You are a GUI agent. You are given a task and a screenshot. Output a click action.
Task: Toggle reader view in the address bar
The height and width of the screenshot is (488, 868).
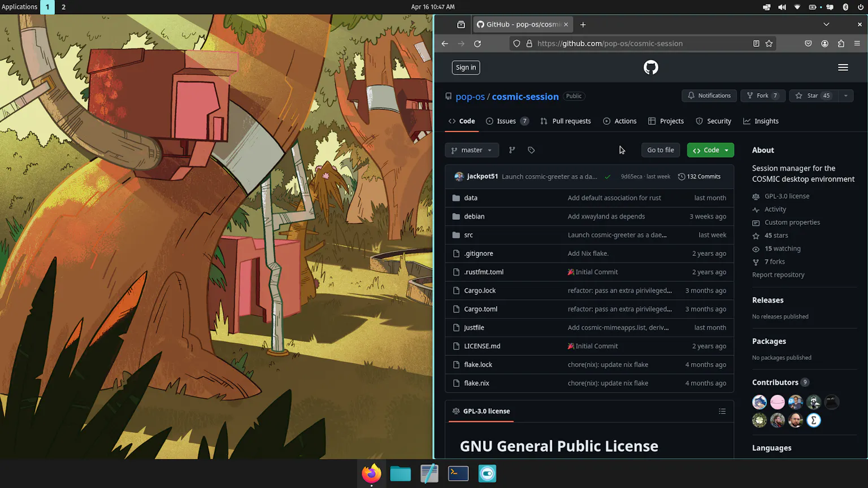point(756,43)
